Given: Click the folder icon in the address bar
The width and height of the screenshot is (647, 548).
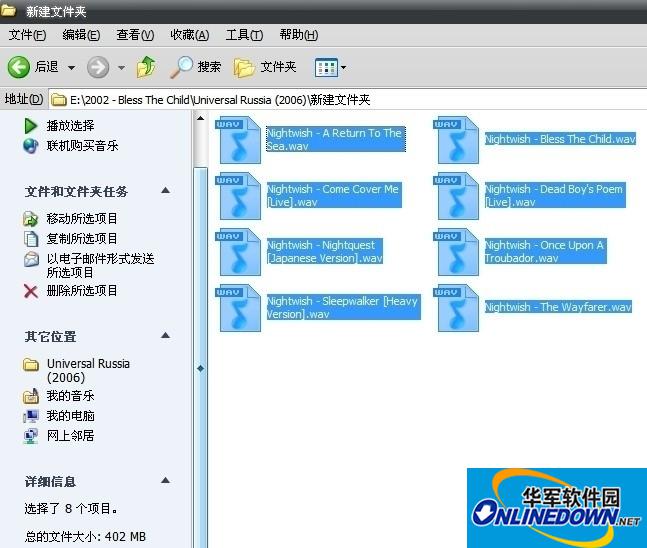Looking at the screenshot, I should point(59,100).
